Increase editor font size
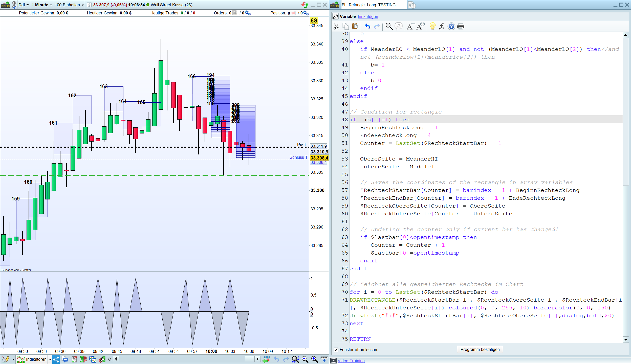The image size is (631, 364). 420,26
